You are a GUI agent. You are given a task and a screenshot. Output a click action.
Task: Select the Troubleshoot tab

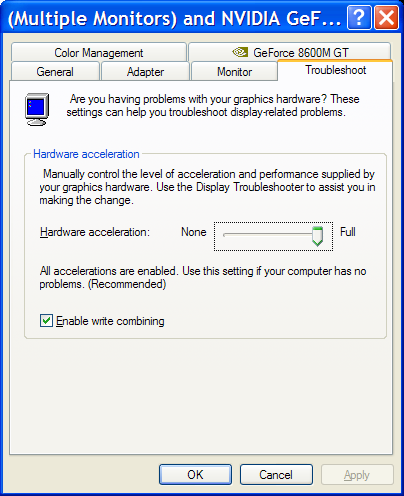335,70
